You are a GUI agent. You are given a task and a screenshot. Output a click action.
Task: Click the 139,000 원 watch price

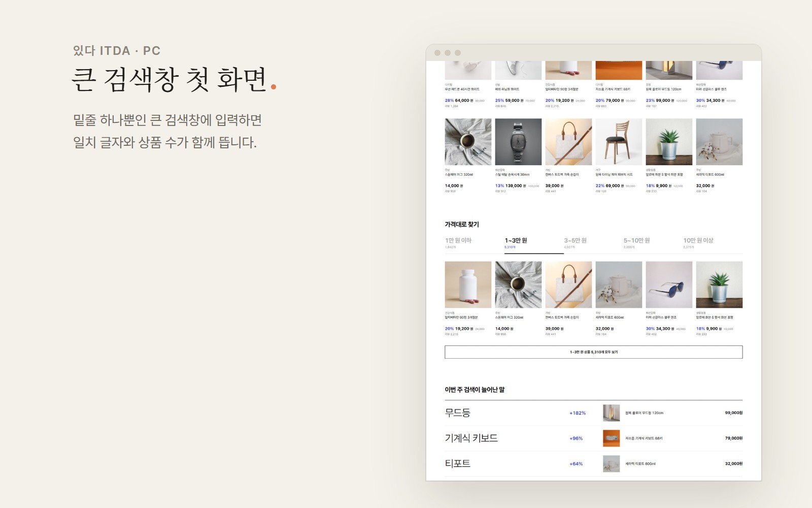(x=515, y=186)
